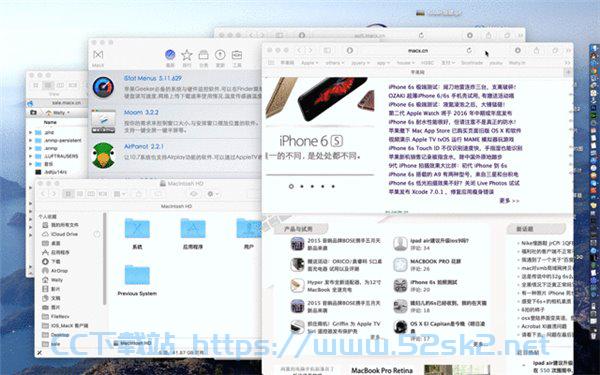Open the Wally.fr bookmark
Screen dimensions: 600x375
[517, 63]
